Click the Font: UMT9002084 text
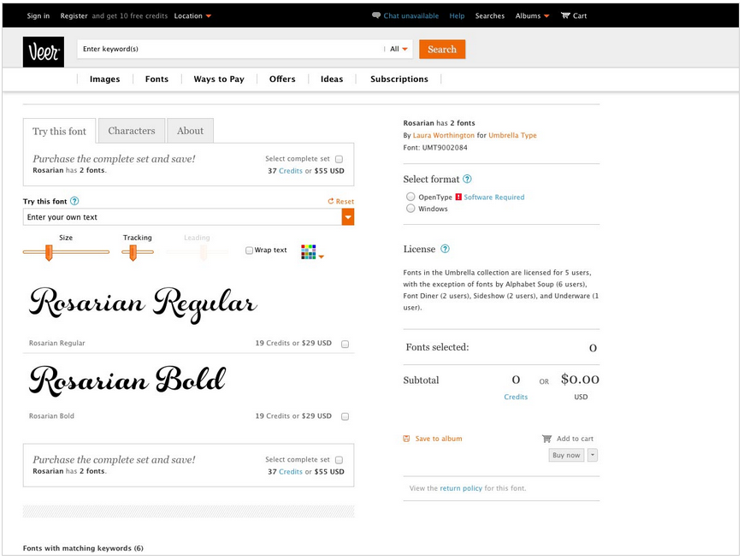The width and height of the screenshot is (744, 560). point(435,147)
